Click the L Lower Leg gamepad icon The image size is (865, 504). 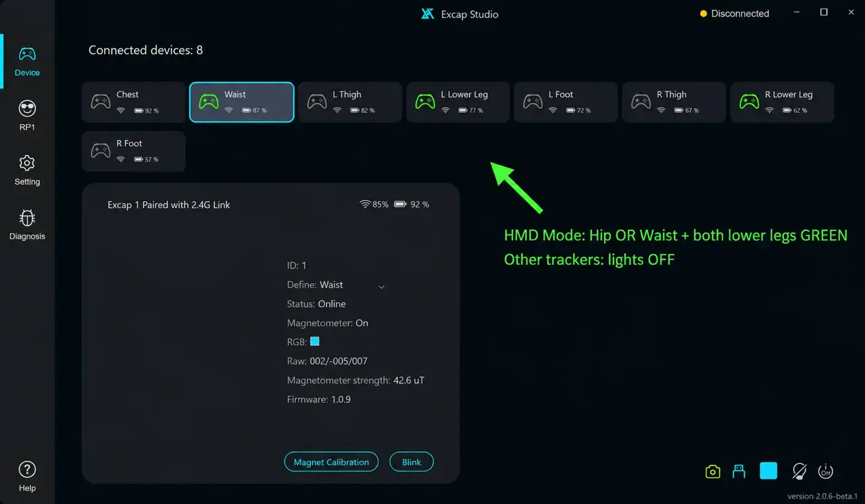(x=425, y=102)
